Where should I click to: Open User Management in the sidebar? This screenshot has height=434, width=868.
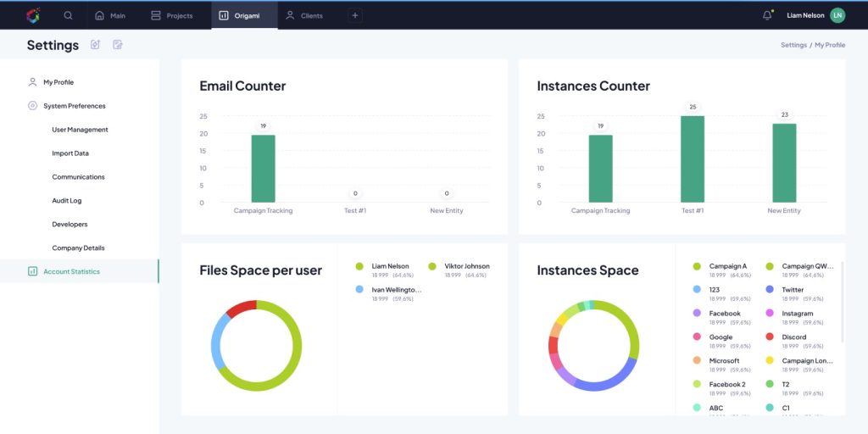coord(80,130)
